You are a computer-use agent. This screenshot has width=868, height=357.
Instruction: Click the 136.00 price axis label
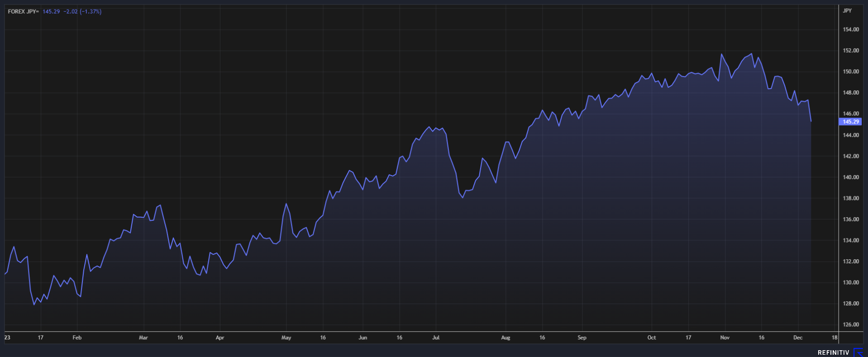[x=851, y=219]
